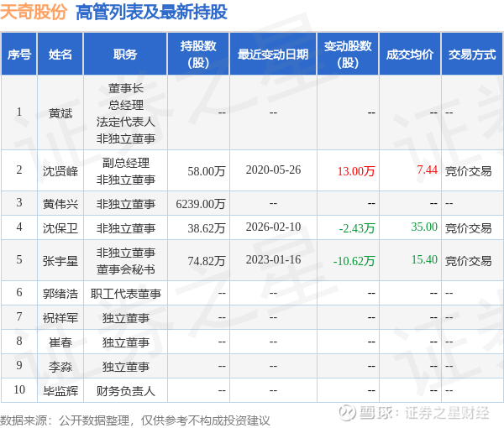Viewport: 504px width, 428px height.
Task: Click 非独立董事 in 黄伟兴's row
Action: 126,204
